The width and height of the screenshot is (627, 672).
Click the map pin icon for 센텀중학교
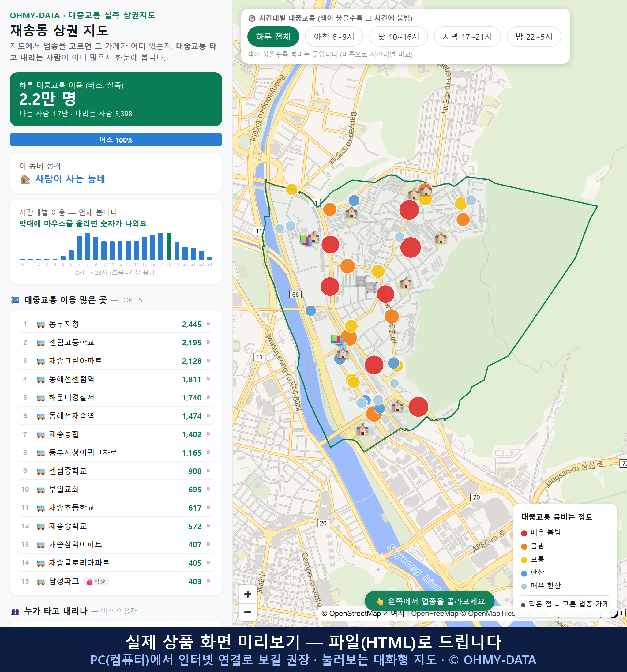tap(208, 471)
